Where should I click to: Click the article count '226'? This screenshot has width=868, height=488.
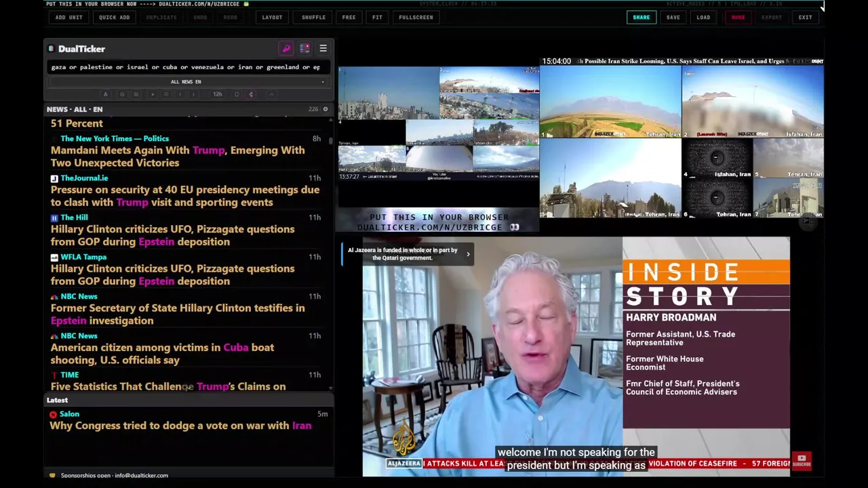[313, 109]
